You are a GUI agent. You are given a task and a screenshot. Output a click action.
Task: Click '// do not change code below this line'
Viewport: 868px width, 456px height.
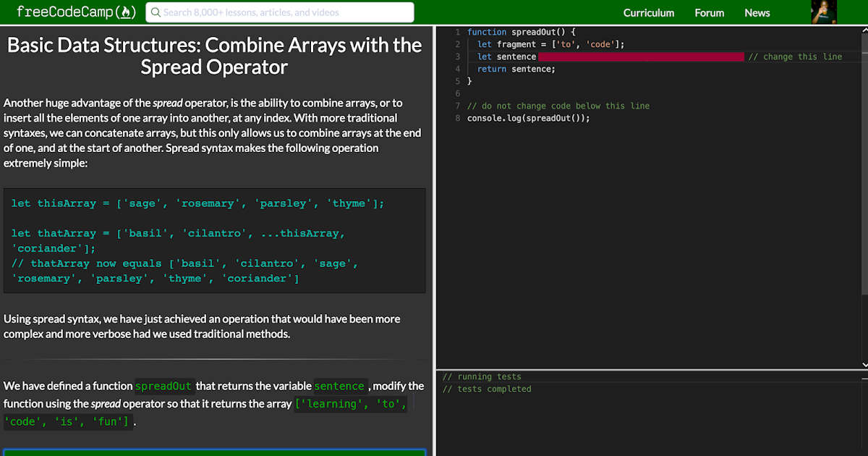558,106
